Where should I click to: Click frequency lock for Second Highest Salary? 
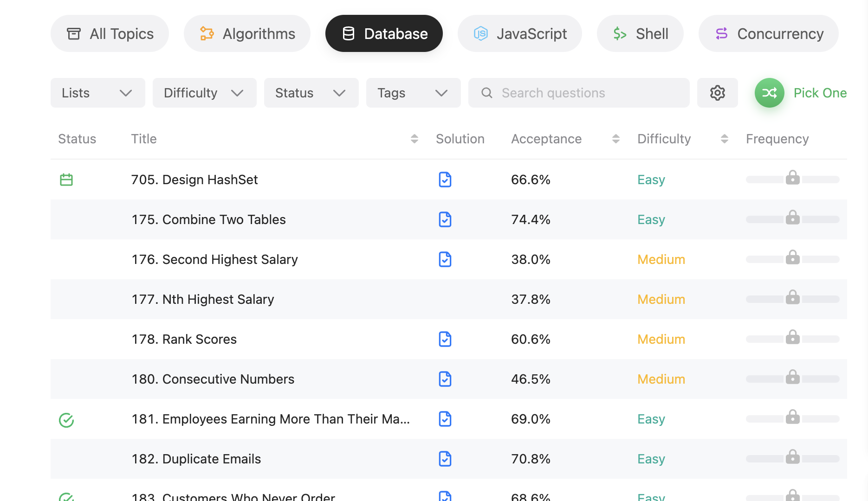[x=792, y=257]
